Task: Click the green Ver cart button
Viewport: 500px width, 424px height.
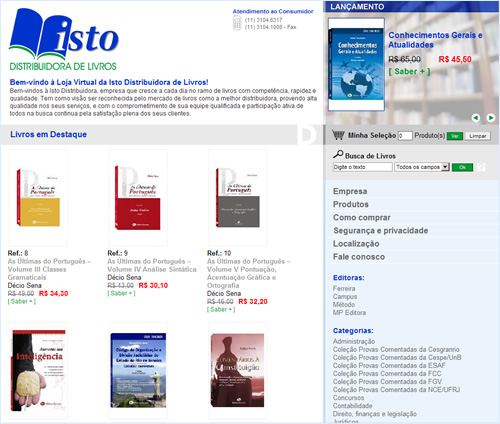Action: [455, 136]
